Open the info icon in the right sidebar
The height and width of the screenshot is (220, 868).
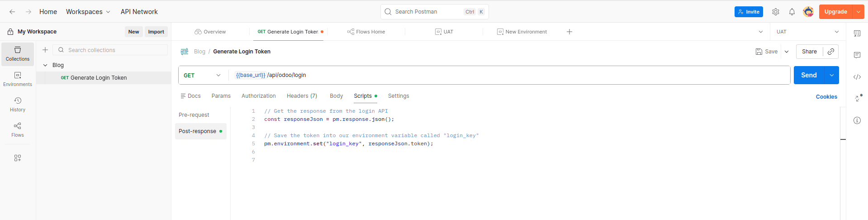(857, 120)
